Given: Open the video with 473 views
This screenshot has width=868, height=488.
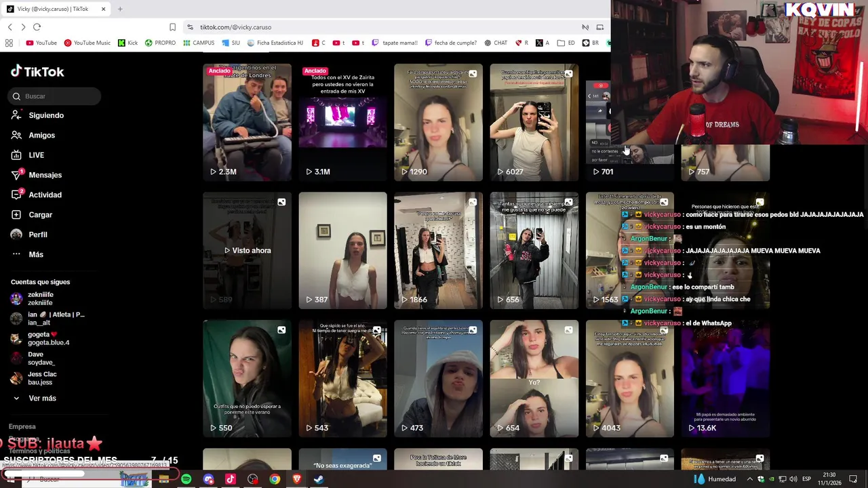Looking at the screenshot, I should pyautogui.click(x=438, y=378).
